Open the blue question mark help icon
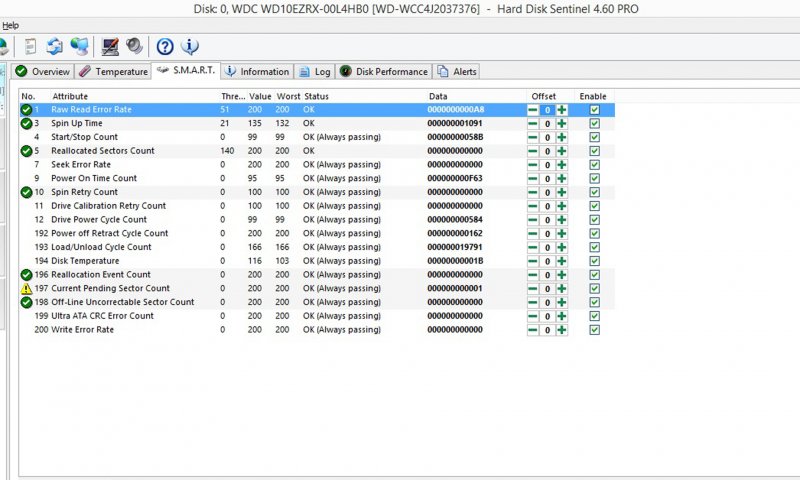The height and width of the screenshot is (480, 800). [x=165, y=46]
